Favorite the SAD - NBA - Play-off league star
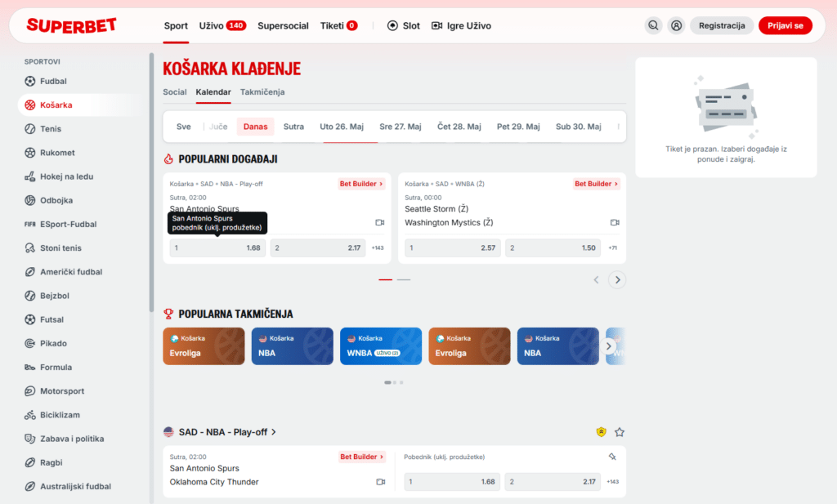The width and height of the screenshot is (837, 504). click(x=620, y=432)
